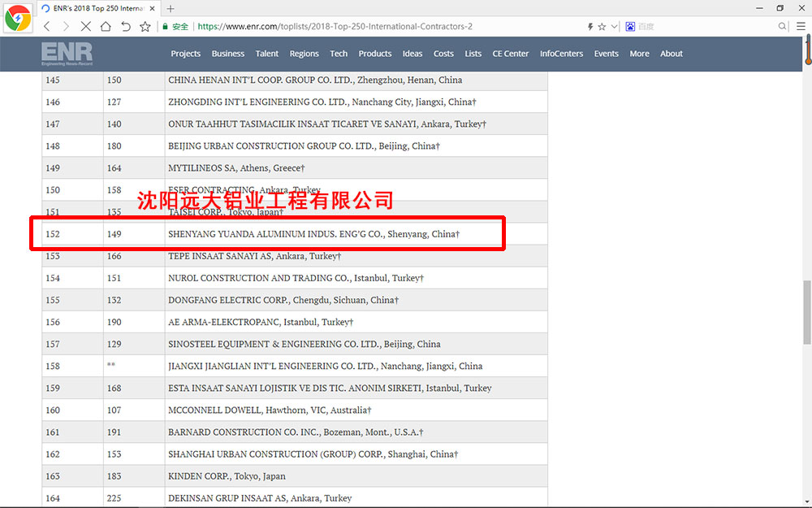
Task: Click "KINDEN CORP., Tokyo, Japan" row text
Action: click(x=227, y=476)
